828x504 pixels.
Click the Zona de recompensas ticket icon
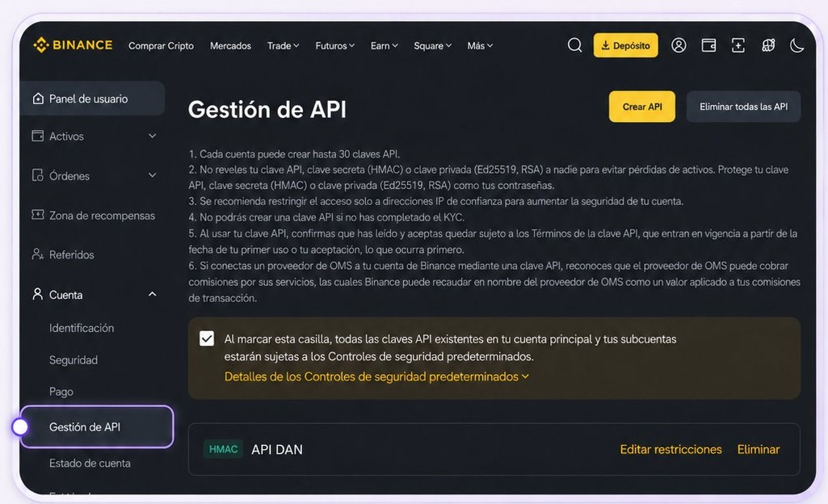tap(37, 214)
